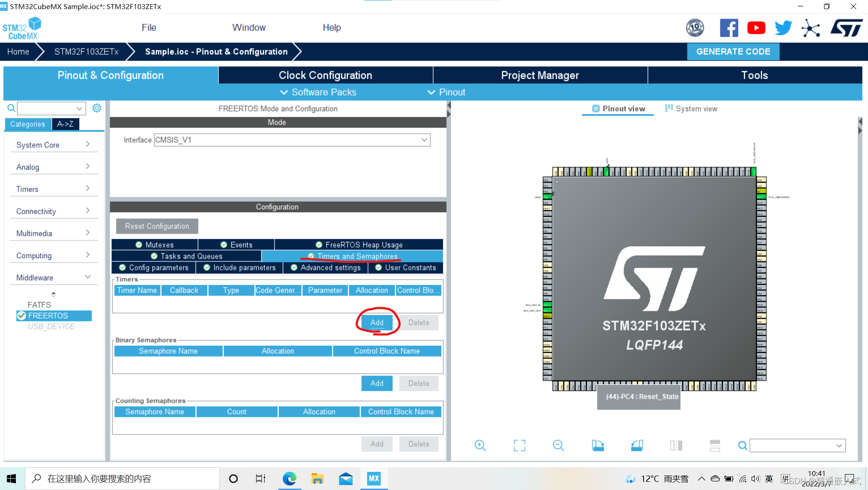Viewport: 868px width, 490px height.
Task: Go to Home breadcrumb
Action: 18,52
